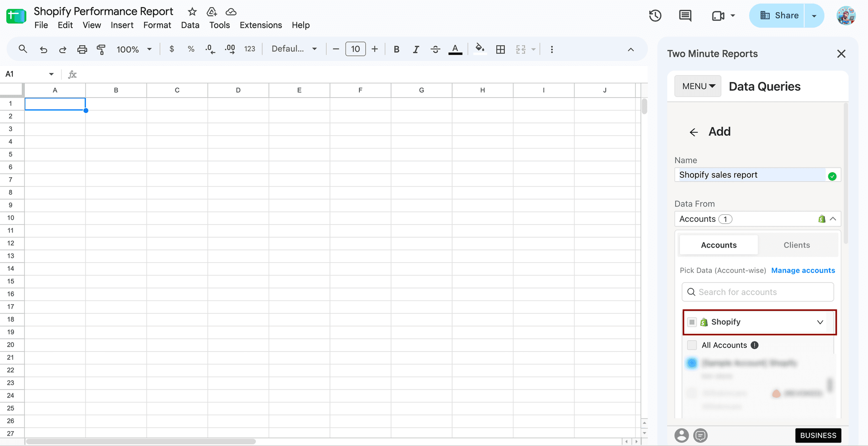Click the merge cells icon
Image resolution: width=868 pixels, height=446 pixels.
coord(521,49)
